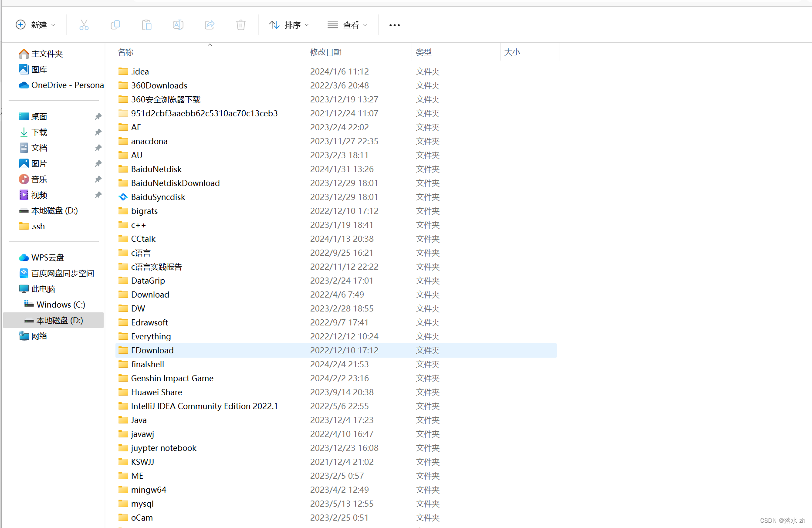812x528 pixels.
Task: Open 主文件夹 Home in sidebar
Action: [x=41, y=54]
